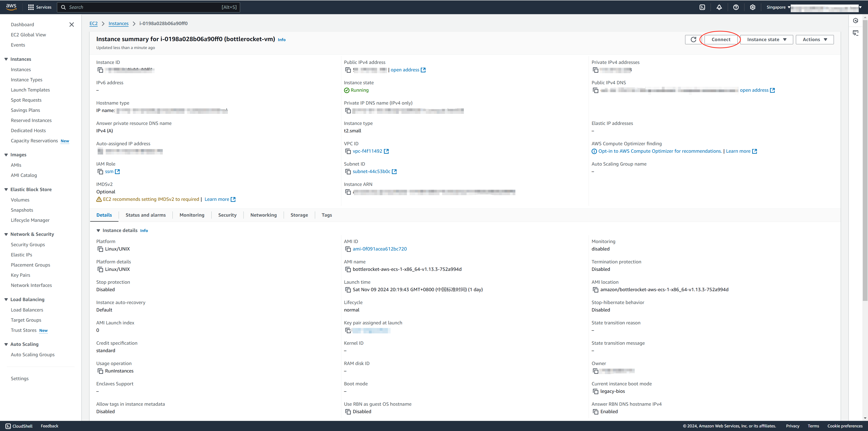The width and height of the screenshot is (868, 431).
Task: Copy the AMI location value
Action: [x=595, y=290]
